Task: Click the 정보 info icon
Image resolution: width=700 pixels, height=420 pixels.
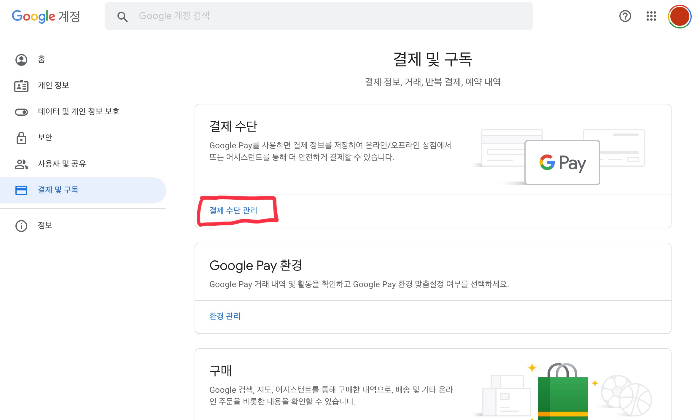Action: 21,226
